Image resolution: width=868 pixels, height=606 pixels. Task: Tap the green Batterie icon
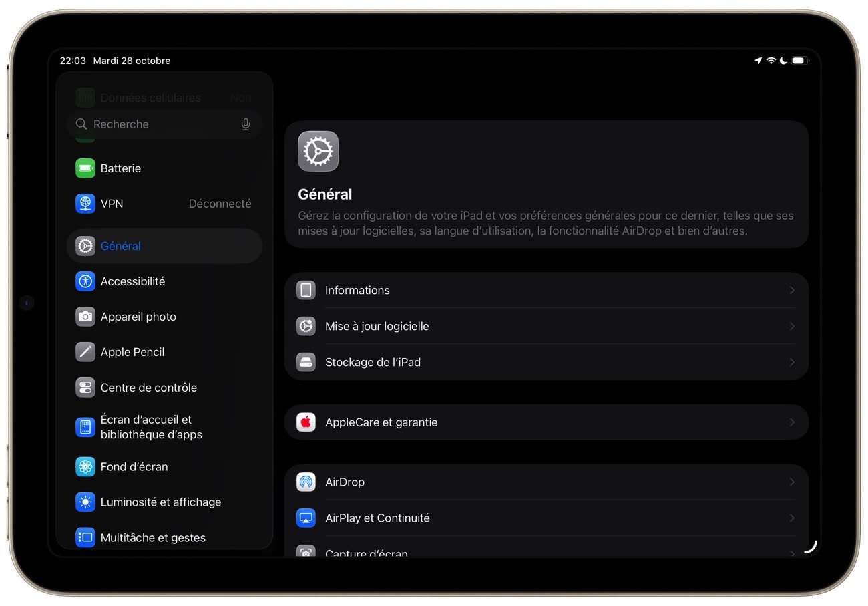coord(85,168)
